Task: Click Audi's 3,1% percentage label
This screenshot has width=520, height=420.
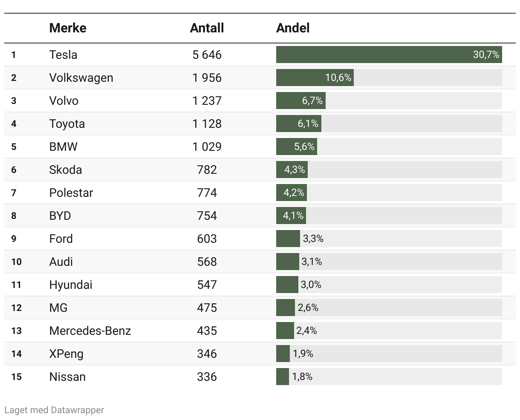Action: click(312, 262)
